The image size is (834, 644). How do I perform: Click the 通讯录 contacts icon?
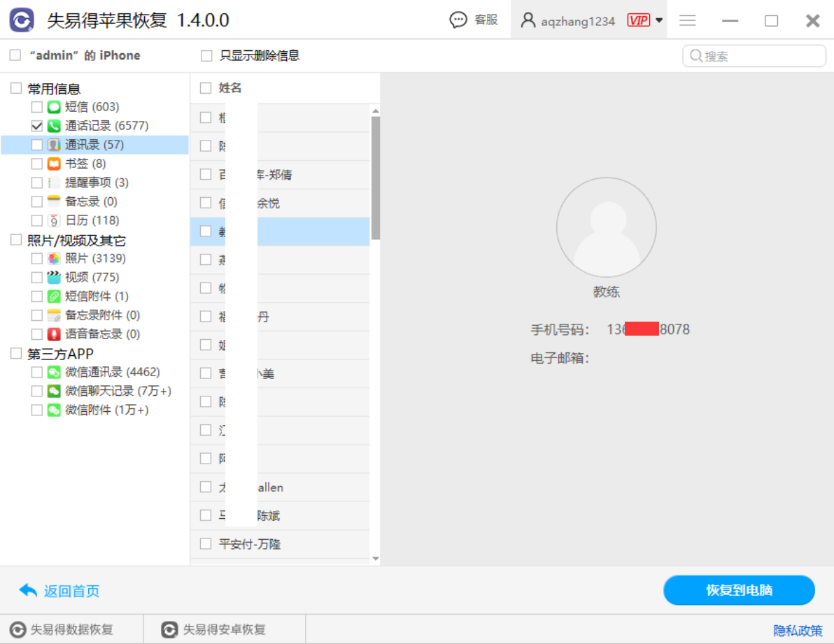[54, 145]
